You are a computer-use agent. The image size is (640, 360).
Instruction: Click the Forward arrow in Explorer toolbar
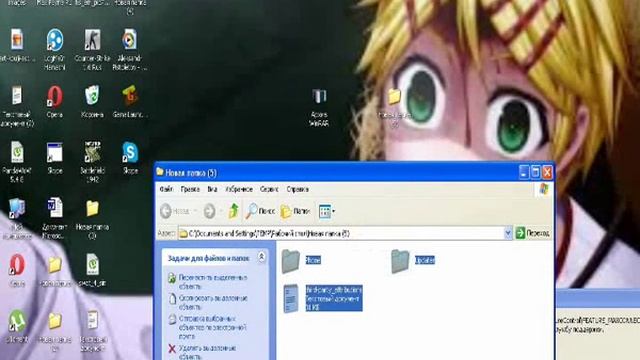coord(209,211)
